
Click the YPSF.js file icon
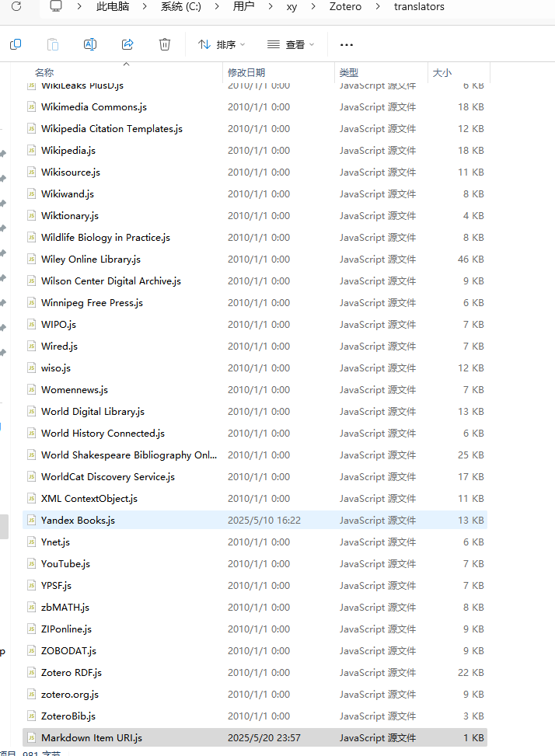tap(31, 585)
